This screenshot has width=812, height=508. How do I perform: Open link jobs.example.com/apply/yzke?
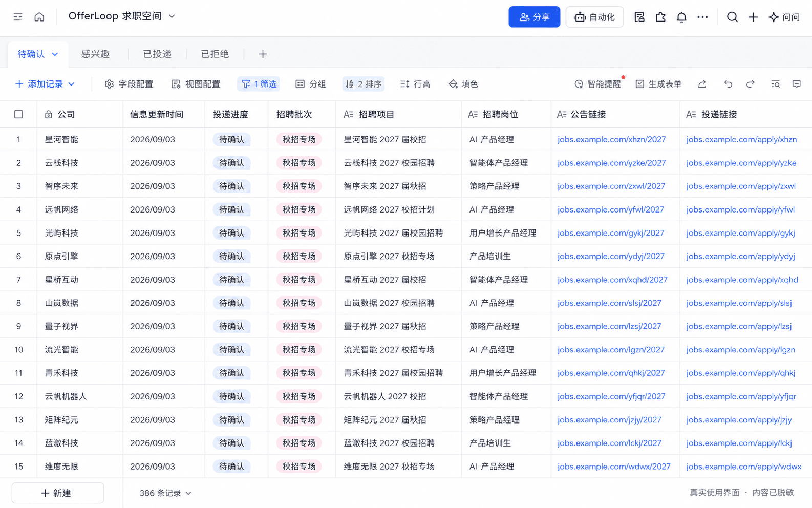741,163
